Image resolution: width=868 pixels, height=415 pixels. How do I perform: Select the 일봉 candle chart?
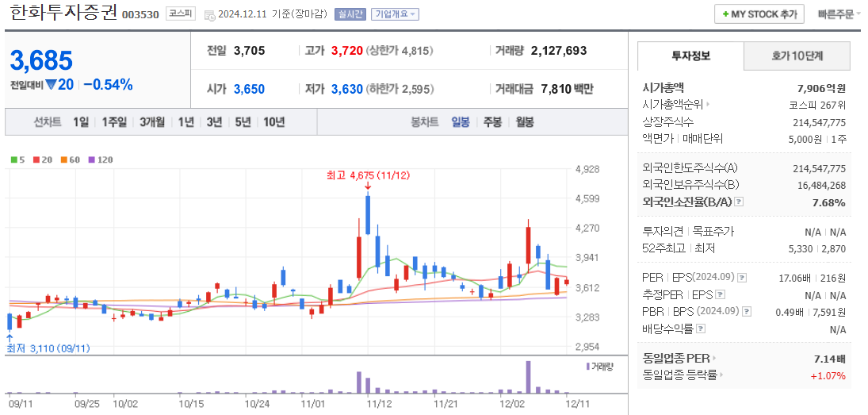point(461,122)
